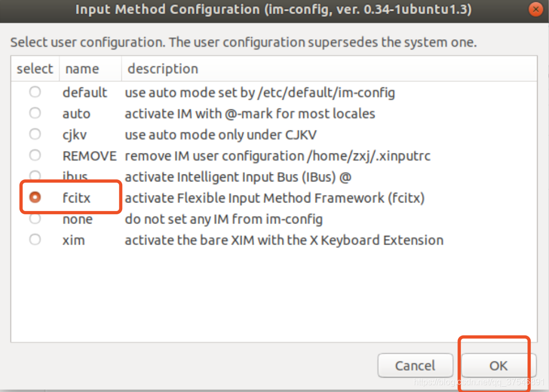Image resolution: width=549 pixels, height=392 pixels.
Task: Click 'use auto mode only under CJKV'
Action: pyautogui.click(x=221, y=135)
